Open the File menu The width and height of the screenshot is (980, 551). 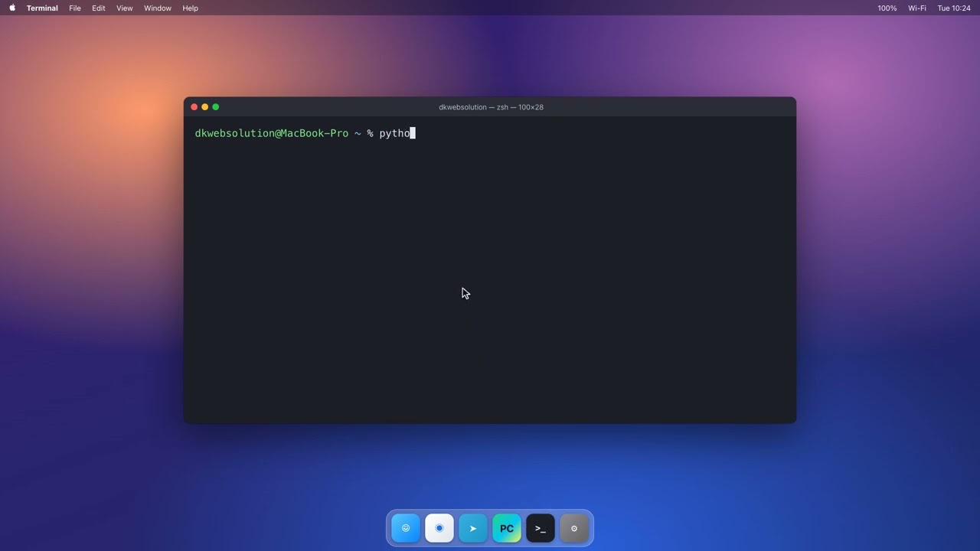click(75, 8)
